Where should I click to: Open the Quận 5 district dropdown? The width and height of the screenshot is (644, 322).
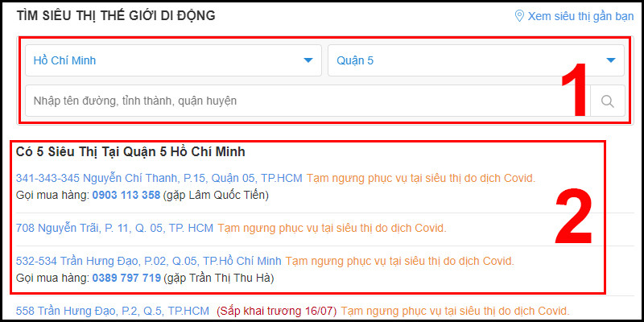point(476,60)
